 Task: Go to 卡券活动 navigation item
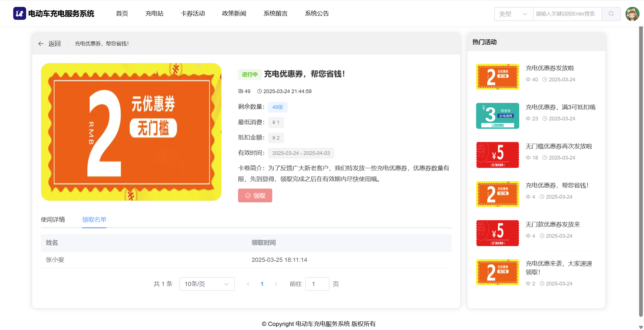pyautogui.click(x=193, y=14)
